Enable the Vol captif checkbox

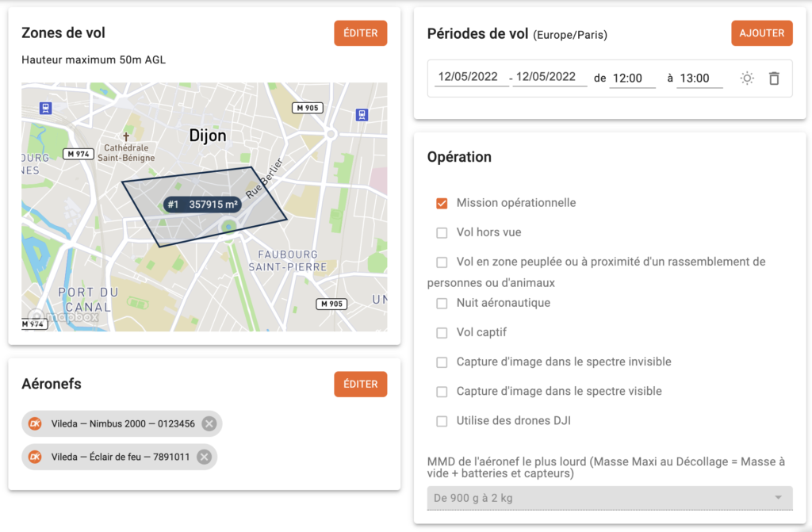coord(442,333)
